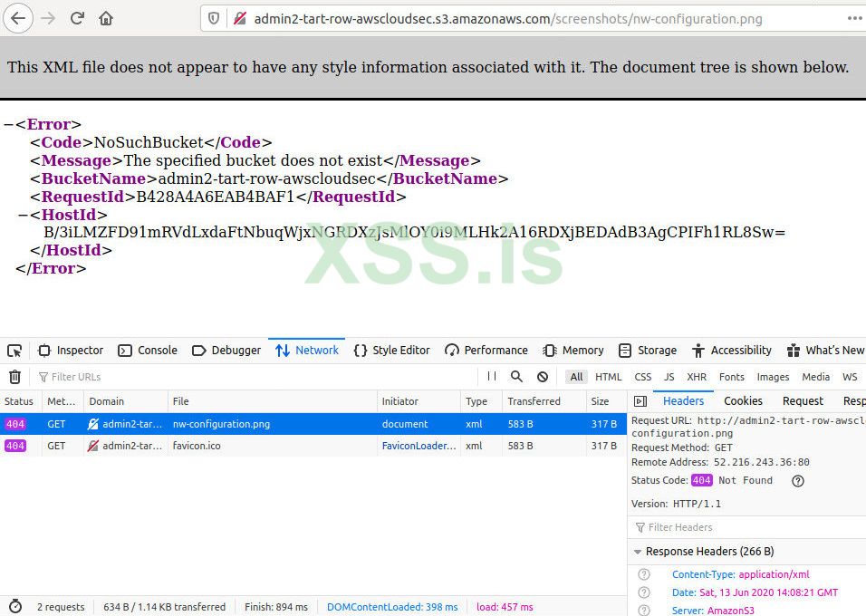866x616 pixels.
Task: Select the Network tab
Action: coord(307,351)
